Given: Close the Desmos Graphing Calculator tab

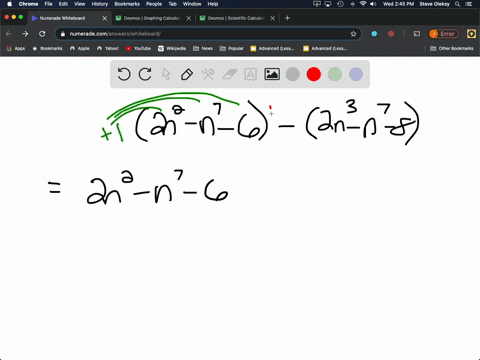Looking at the screenshot, I should (189, 18).
